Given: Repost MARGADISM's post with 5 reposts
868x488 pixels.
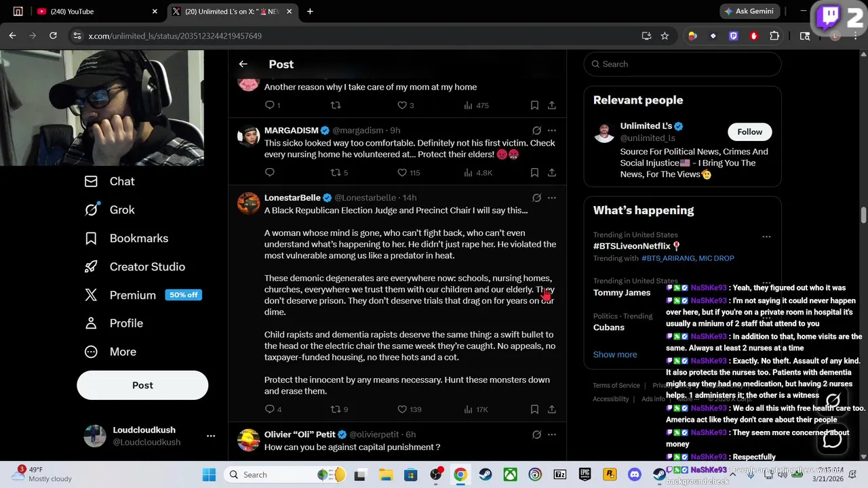Looking at the screenshot, I should click(x=339, y=172).
